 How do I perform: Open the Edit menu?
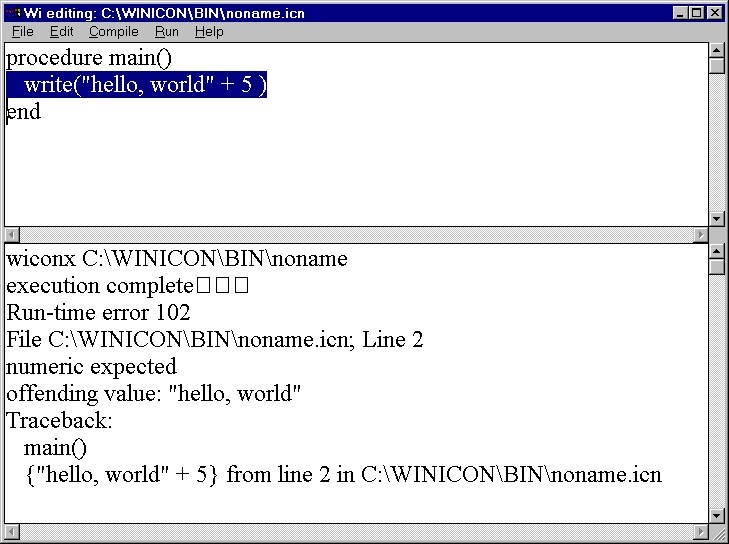pyautogui.click(x=61, y=32)
